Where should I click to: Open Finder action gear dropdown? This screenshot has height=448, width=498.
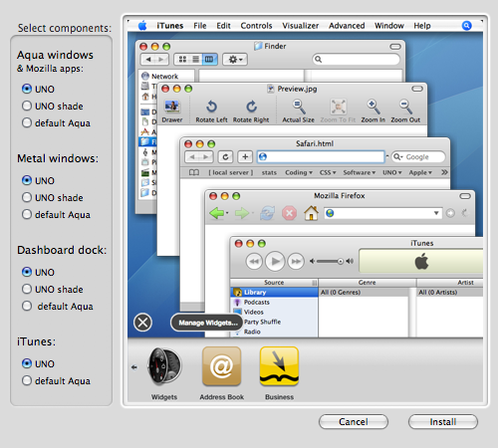235,60
